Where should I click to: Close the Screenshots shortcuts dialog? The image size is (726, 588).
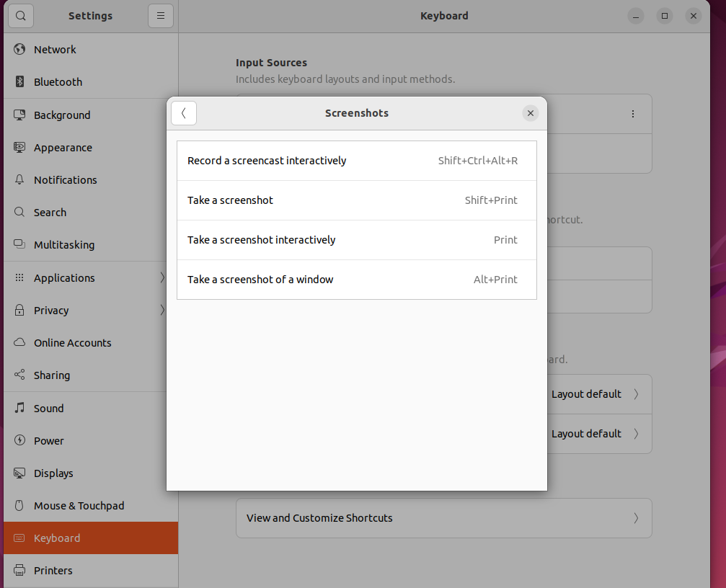point(531,113)
